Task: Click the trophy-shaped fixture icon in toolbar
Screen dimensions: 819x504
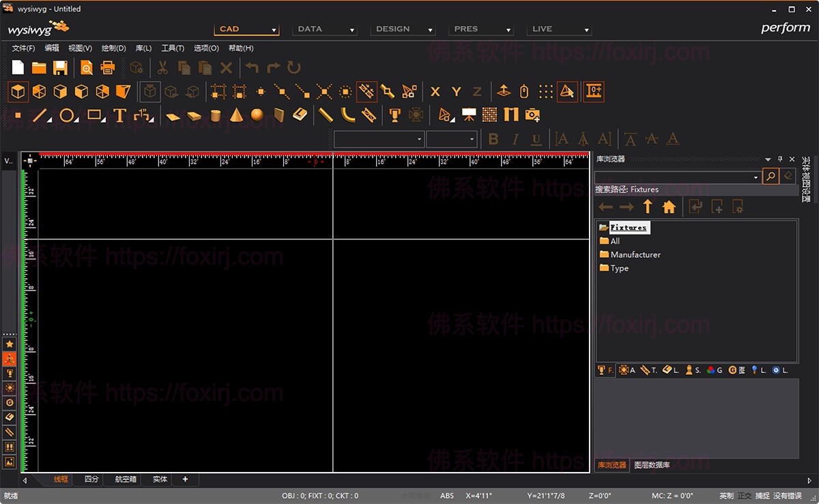Action: tap(394, 115)
